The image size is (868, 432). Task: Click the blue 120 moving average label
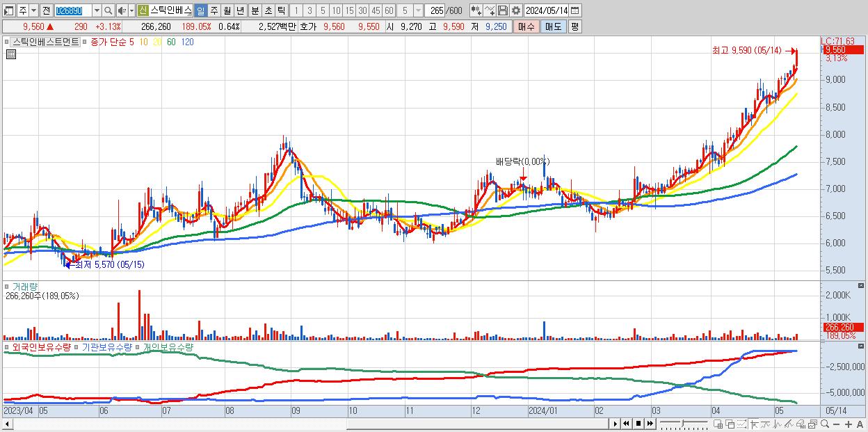point(188,42)
